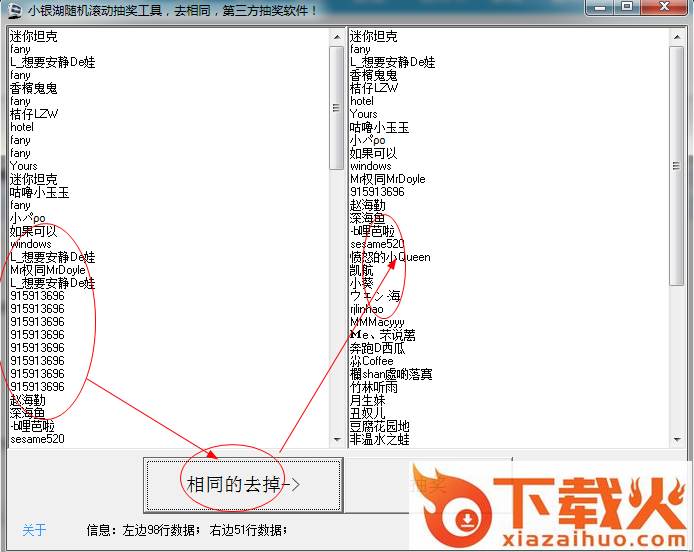Image resolution: width=694 pixels, height=552 pixels.
Task: Select "愤怒的小Queen" in the right list
Action: pyautogui.click(x=390, y=257)
